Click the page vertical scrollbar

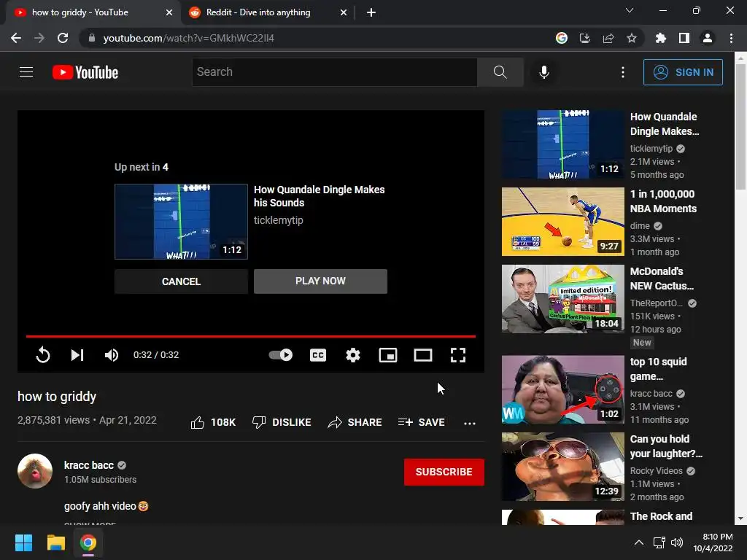point(740,128)
